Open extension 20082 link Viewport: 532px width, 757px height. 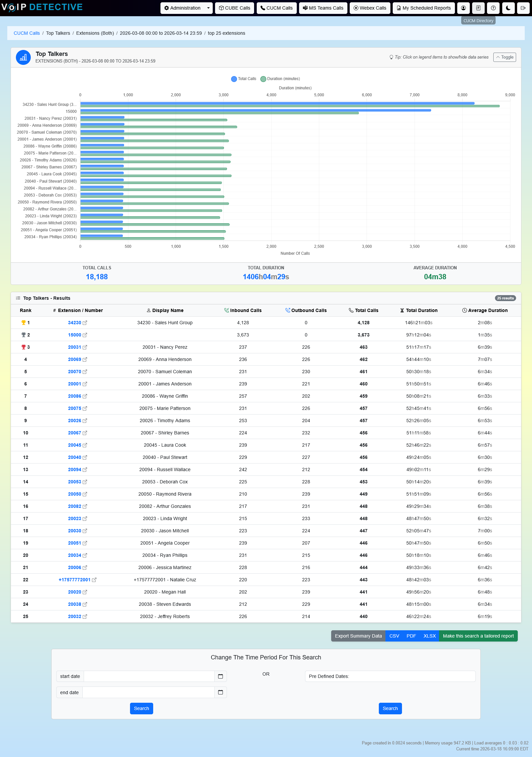pyautogui.click(x=74, y=506)
